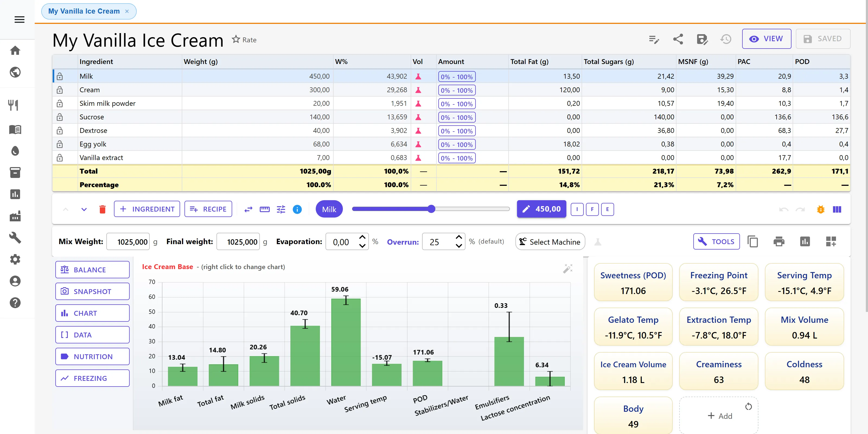Click the blue info icon
Screen dimensions: 868x434
pyautogui.click(x=297, y=209)
